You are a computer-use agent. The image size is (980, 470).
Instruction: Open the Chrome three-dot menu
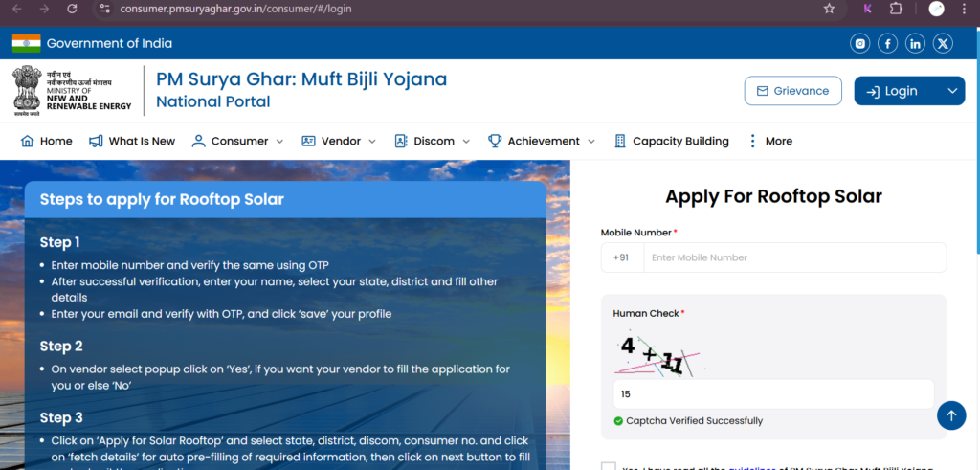(966, 9)
